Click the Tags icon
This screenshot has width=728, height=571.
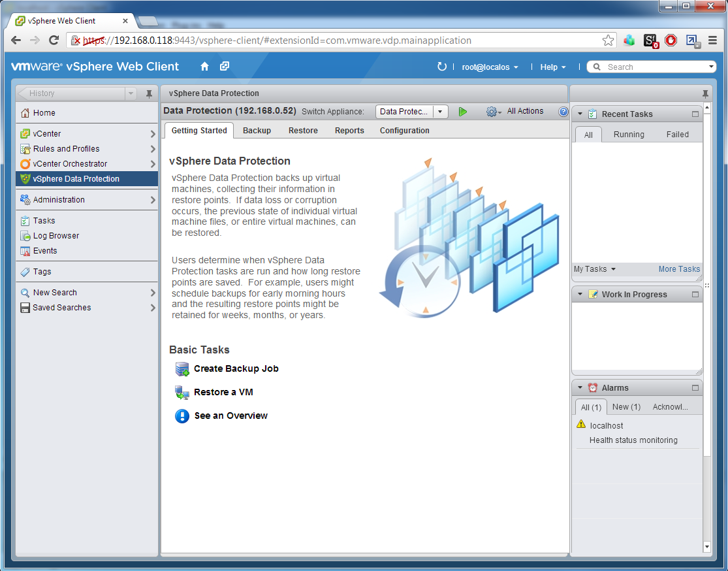coord(25,272)
